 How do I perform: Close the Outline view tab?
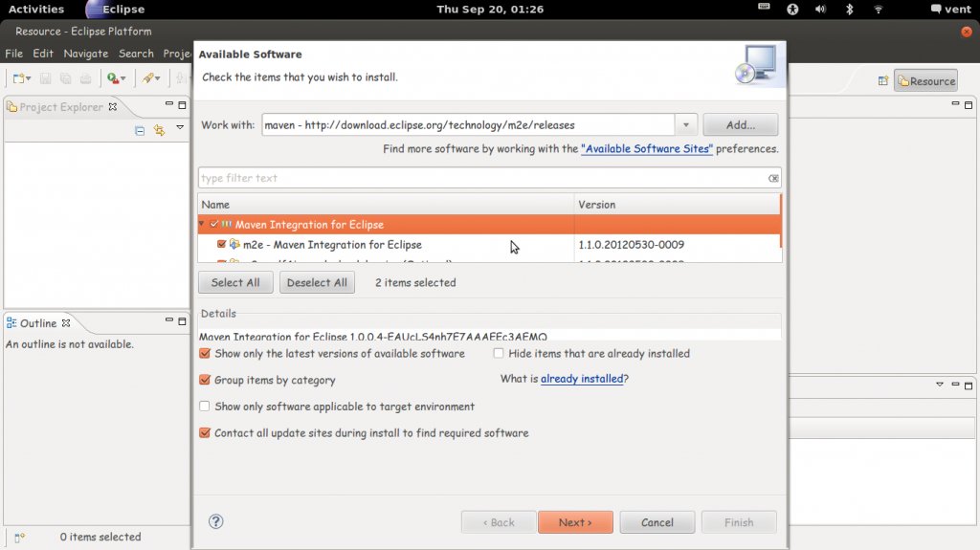tap(66, 323)
